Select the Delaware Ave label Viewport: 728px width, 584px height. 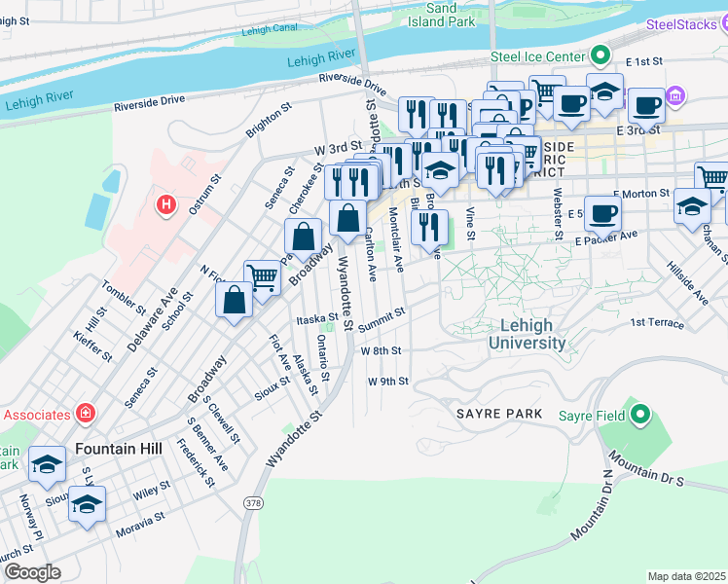point(152,320)
